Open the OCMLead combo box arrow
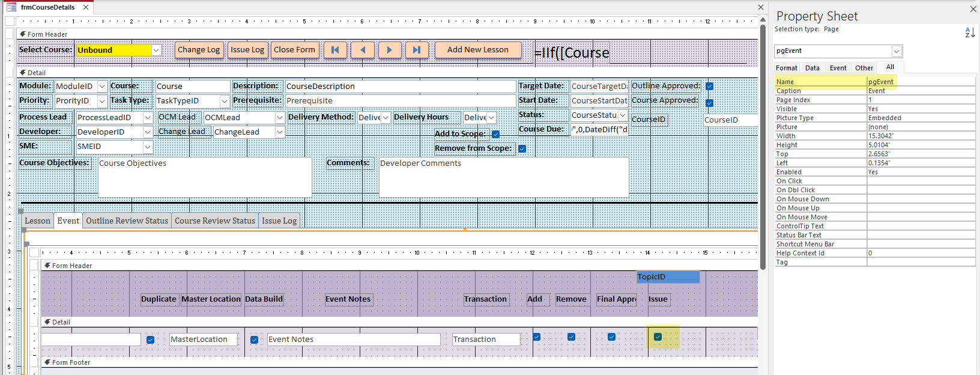Image resolution: width=980 pixels, height=375 pixels. (280, 118)
